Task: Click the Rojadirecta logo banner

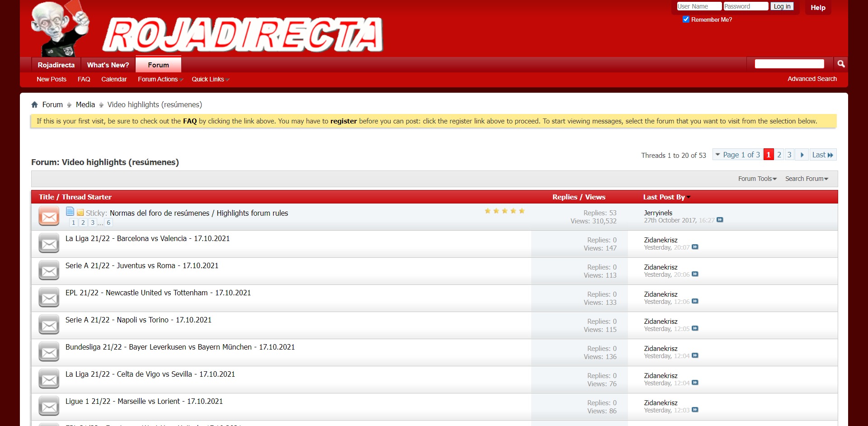Action: click(243, 35)
